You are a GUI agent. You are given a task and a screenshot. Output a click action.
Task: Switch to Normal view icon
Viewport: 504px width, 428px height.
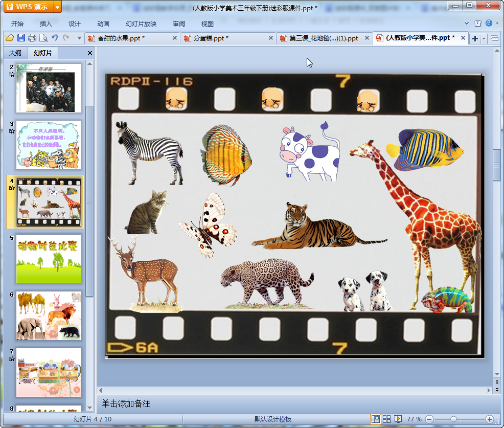(375, 419)
